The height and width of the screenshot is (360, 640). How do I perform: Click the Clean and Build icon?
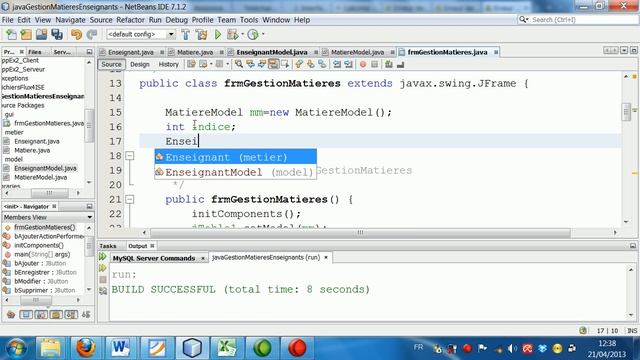tap(202, 35)
